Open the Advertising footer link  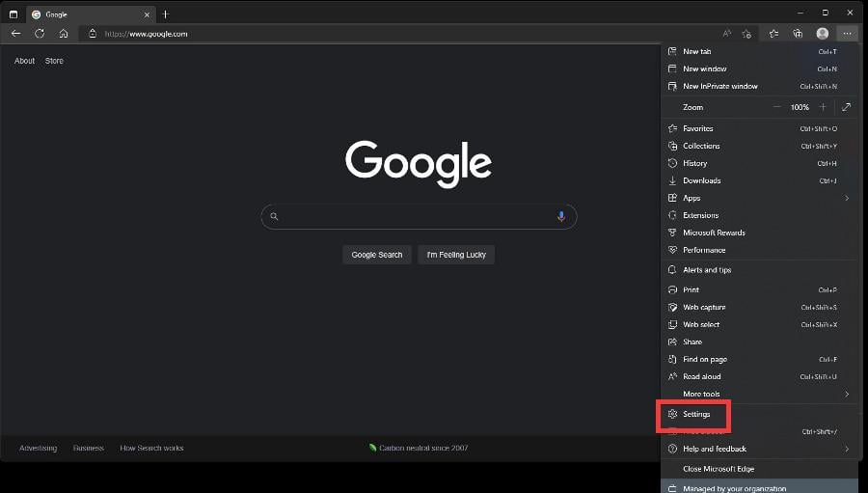[x=39, y=448]
